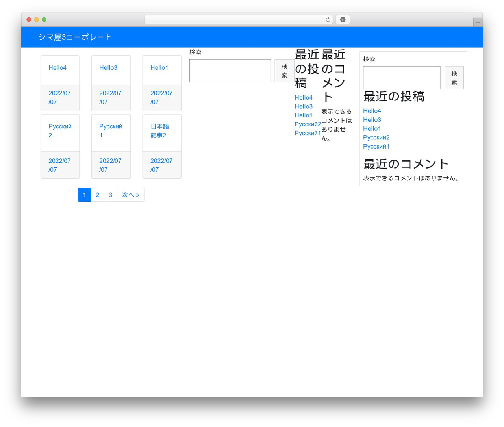
Task: Focus the search field in the bordered right sidebar
Action: pyautogui.click(x=402, y=78)
